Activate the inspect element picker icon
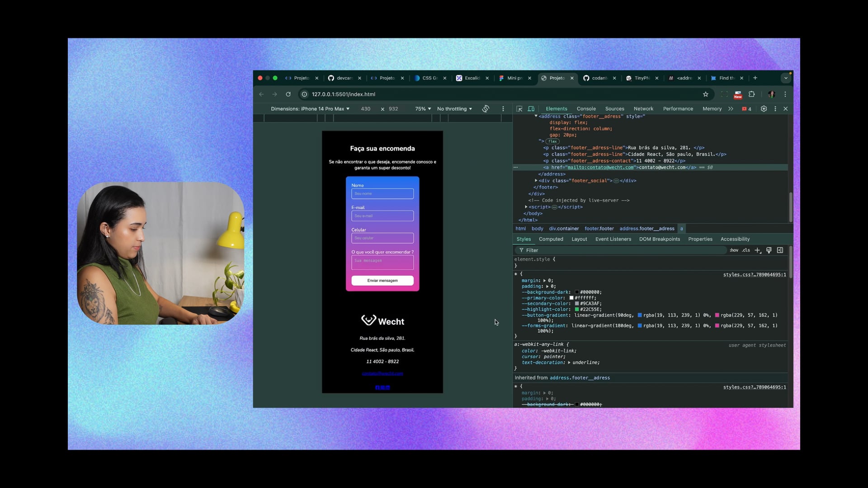Image resolution: width=868 pixels, height=488 pixels. (x=519, y=109)
